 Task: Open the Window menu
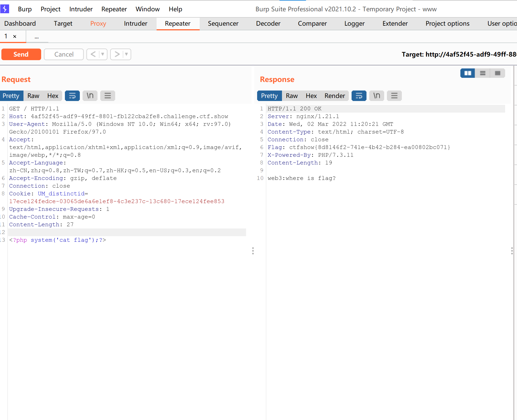148,9
